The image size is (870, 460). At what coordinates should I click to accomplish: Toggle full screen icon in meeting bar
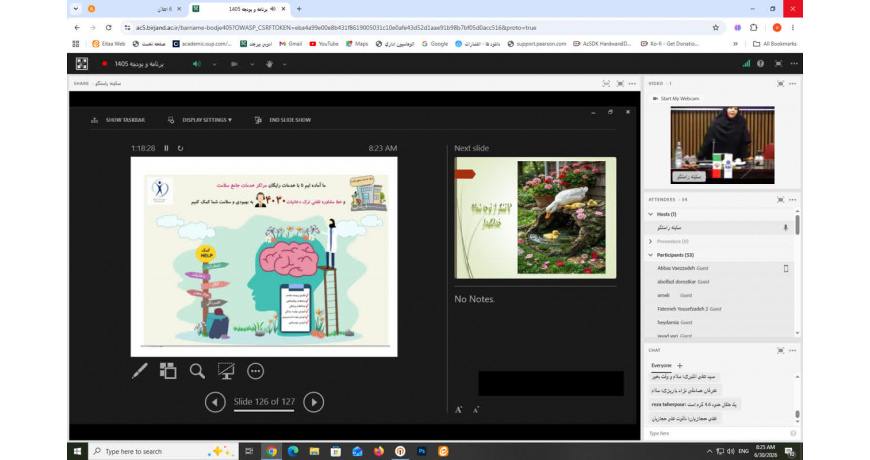point(778,64)
